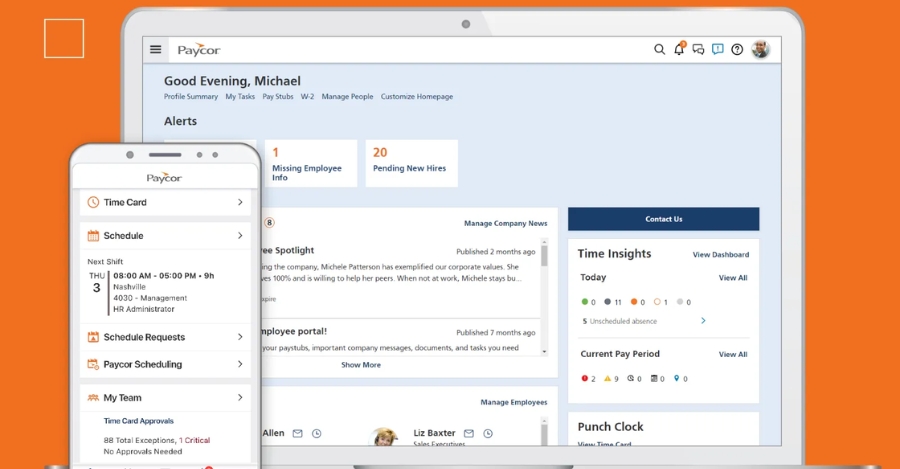Expand the Schedule Requests chevron
The image size is (900, 469).
pos(240,337)
